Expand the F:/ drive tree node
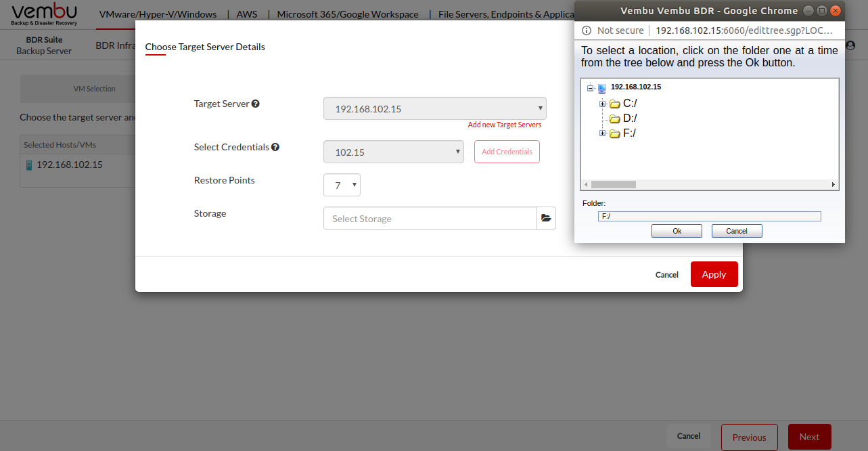The height and width of the screenshot is (451, 868). tap(602, 133)
